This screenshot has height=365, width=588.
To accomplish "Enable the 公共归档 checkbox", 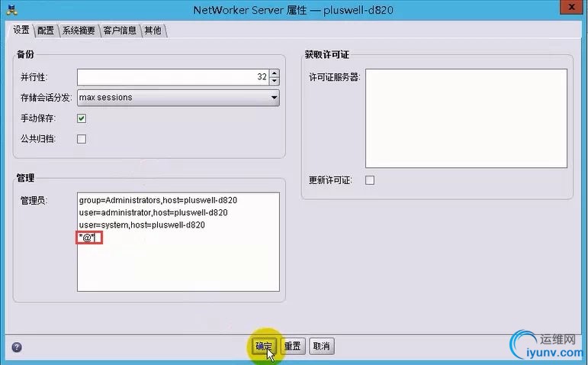I will point(82,139).
